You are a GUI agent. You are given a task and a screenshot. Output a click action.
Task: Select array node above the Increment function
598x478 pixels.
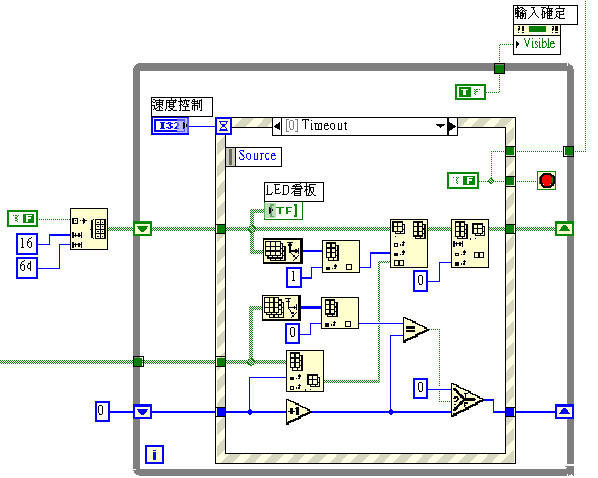305,371
